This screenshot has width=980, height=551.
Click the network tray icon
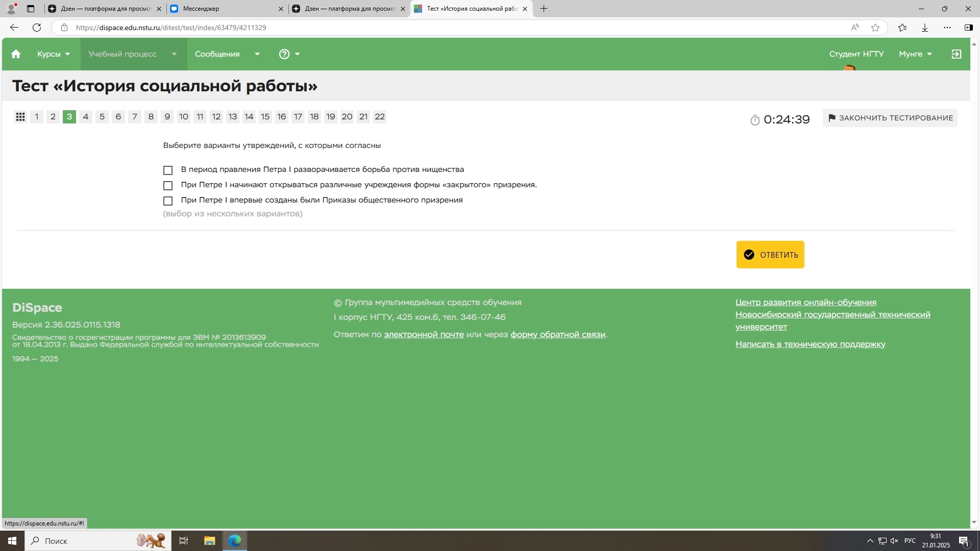(882, 541)
